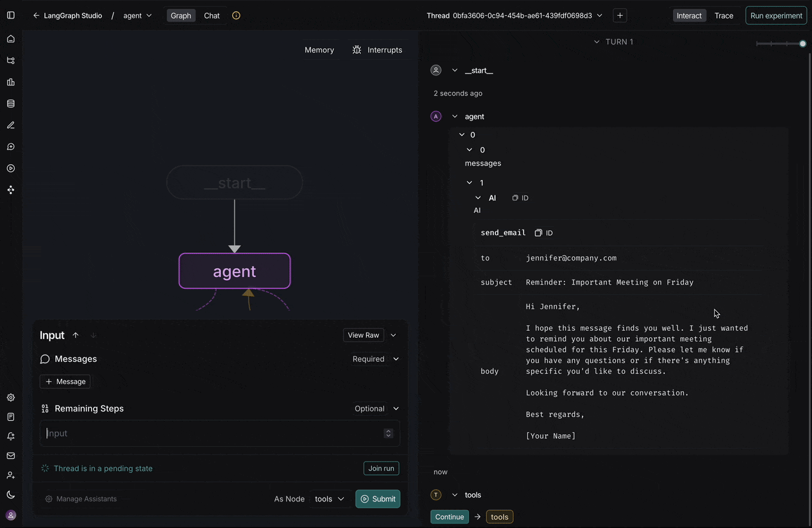Switch to the Chat tab
Screen dimensions: 812x528
[x=211, y=15]
